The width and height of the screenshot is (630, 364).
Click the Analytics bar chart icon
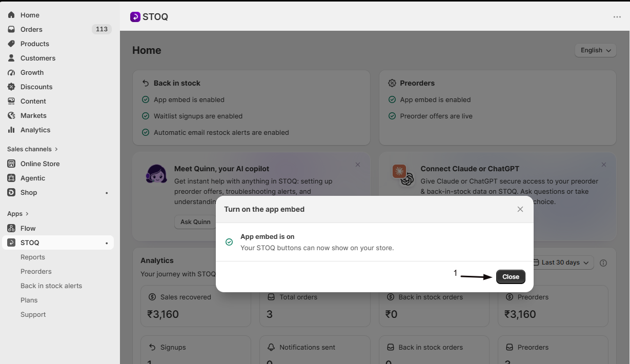pyautogui.click(x=11, y=130)
